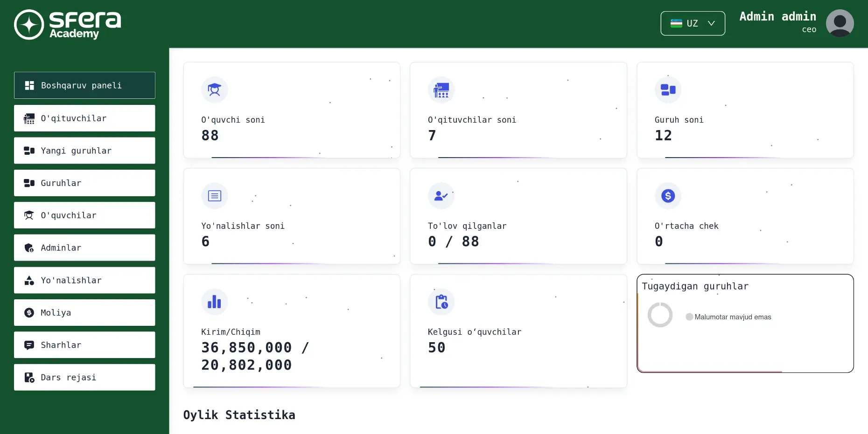
Task: Navigate to Sharhlar section
Action: (x=84, y=345)
